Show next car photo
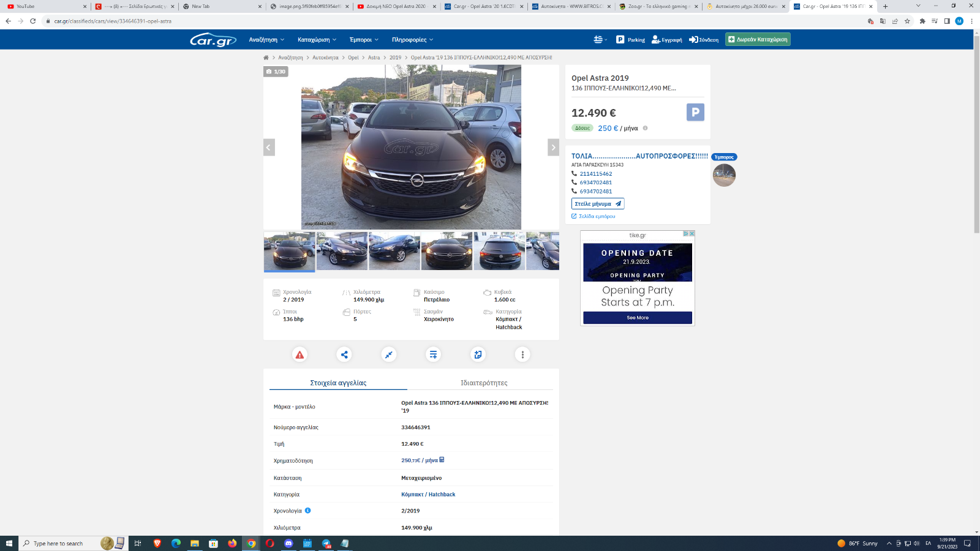Screen dimensions: 980x551 (553, 148)
